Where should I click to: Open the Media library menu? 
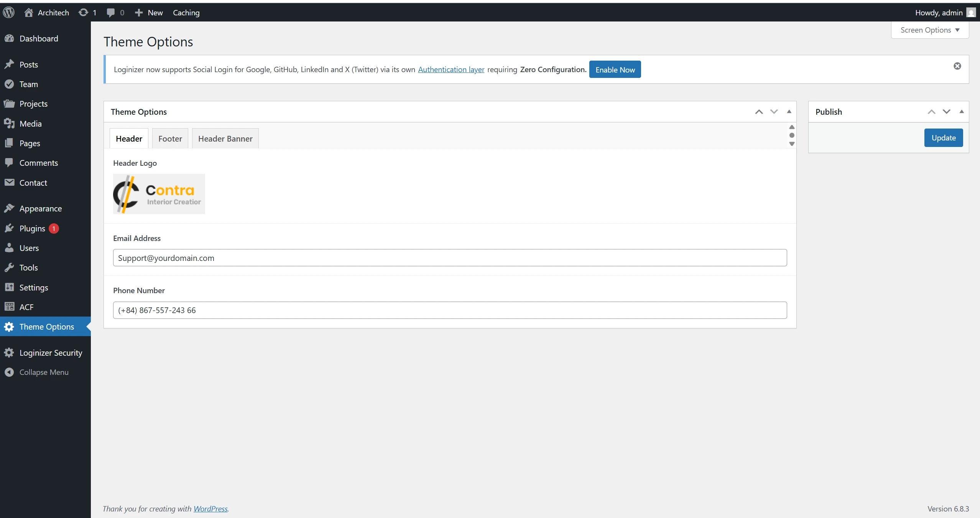pos(30,124)
